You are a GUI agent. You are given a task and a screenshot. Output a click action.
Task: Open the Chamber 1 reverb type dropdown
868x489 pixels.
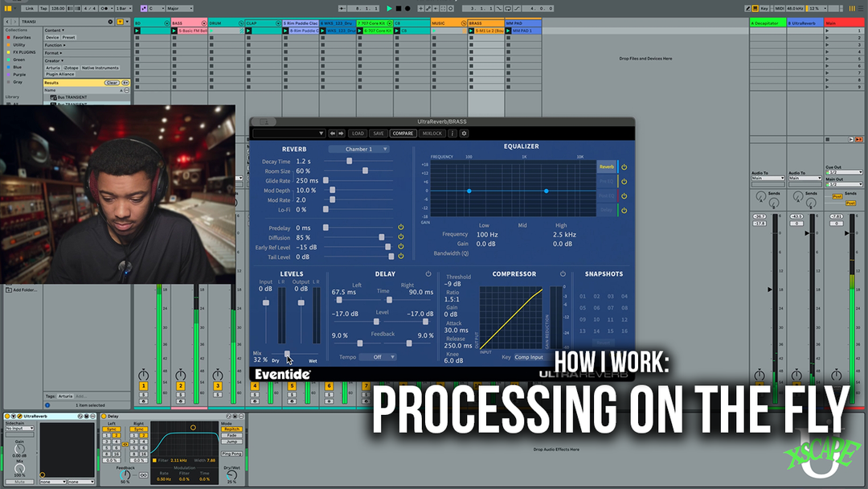pos(358,149)
